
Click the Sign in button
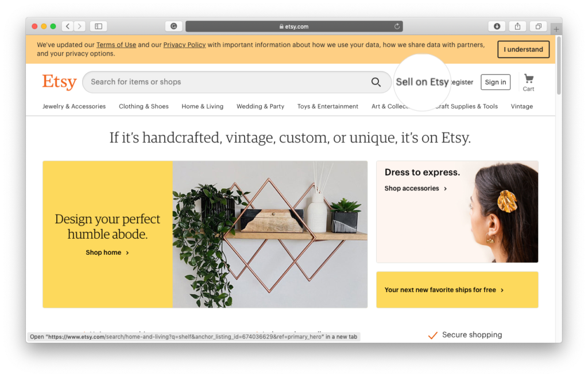coord(496,82)
